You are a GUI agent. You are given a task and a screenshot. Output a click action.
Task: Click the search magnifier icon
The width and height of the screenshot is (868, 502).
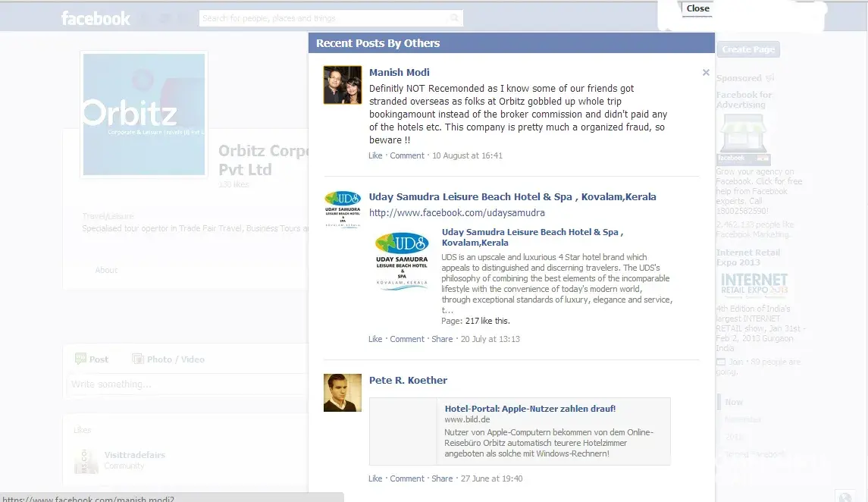(454, 18)
